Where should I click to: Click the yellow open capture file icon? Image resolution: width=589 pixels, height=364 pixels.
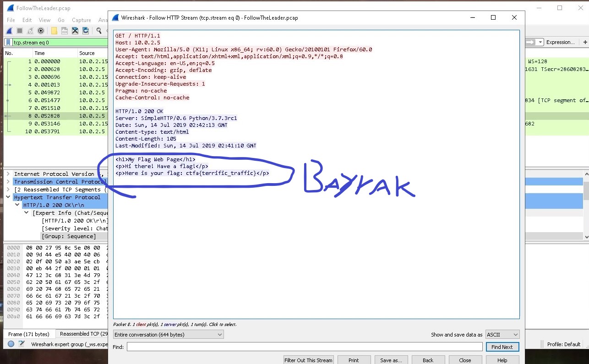click(x=54, y=31)
